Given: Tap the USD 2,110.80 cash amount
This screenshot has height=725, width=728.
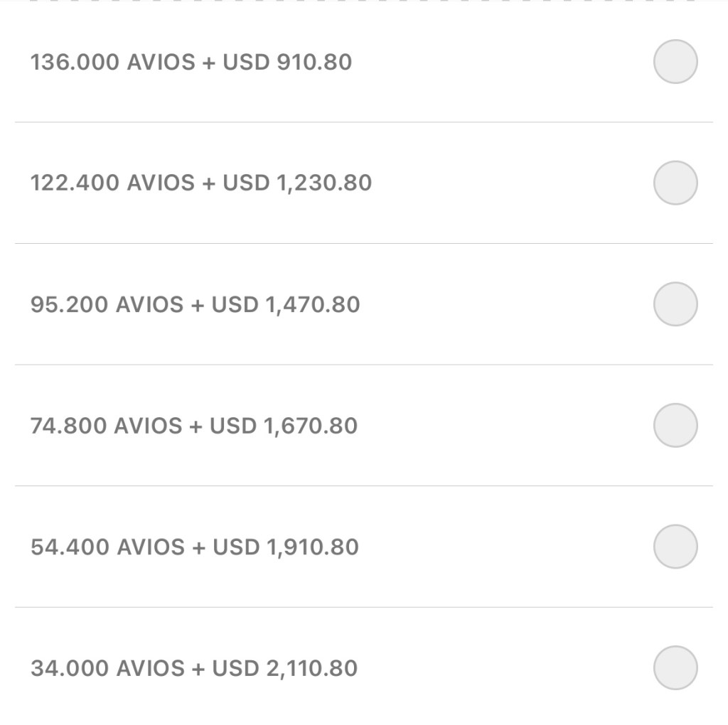Looking at the screenshot, I should [284, 668].
